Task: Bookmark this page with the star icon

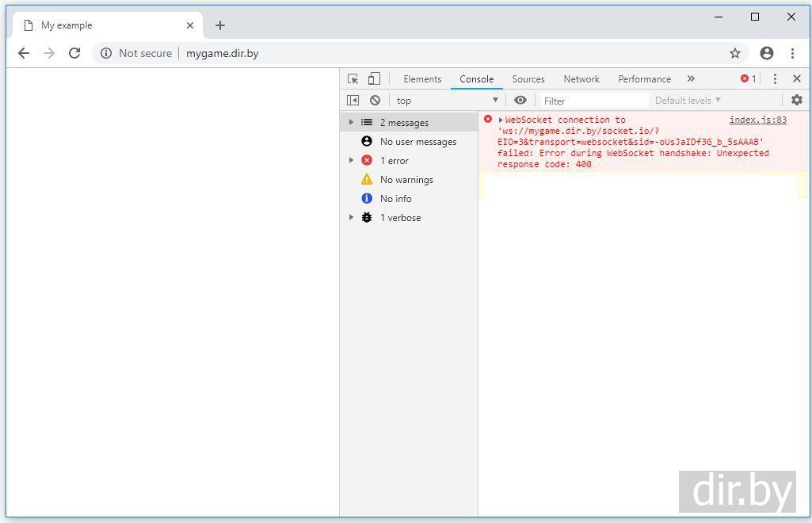Action: coord(735,54)
